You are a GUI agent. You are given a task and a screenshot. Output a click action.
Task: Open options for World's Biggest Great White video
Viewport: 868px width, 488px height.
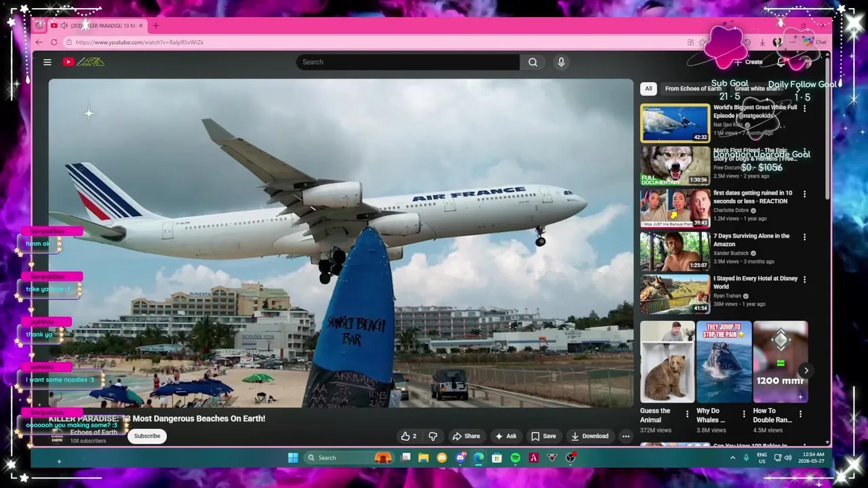click(x=804, y=108)
